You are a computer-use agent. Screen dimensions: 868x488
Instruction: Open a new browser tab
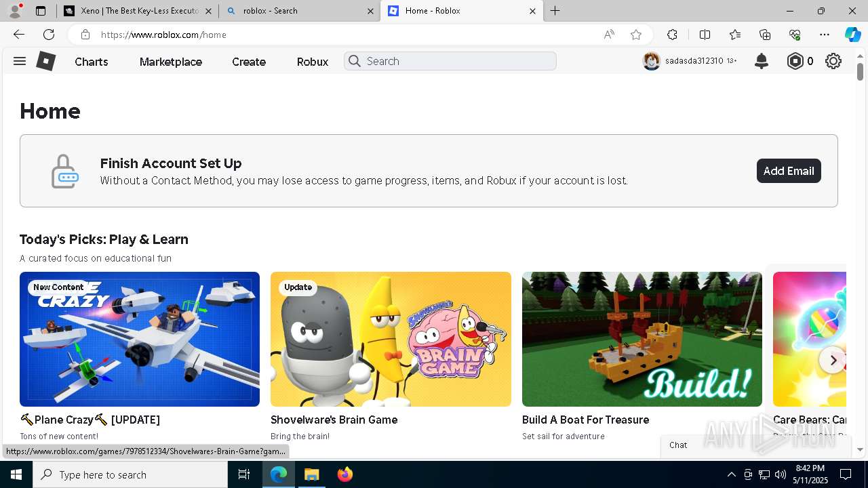(x=555, y=11)
